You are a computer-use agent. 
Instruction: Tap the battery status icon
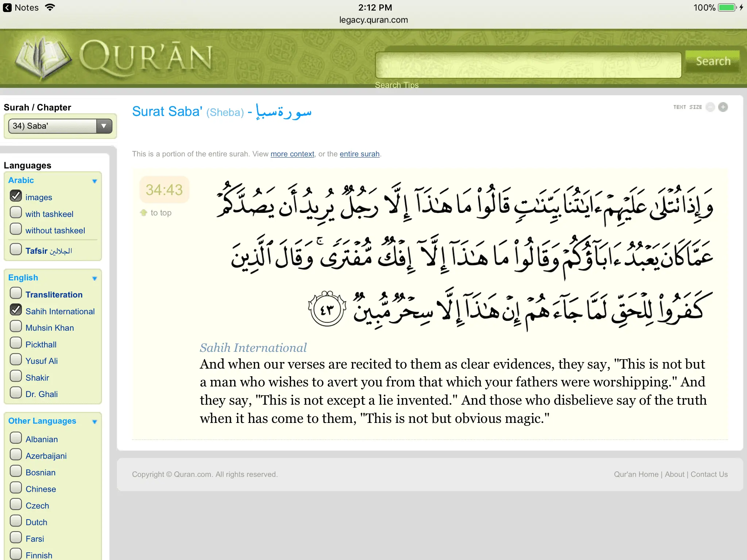coord(727,8)
